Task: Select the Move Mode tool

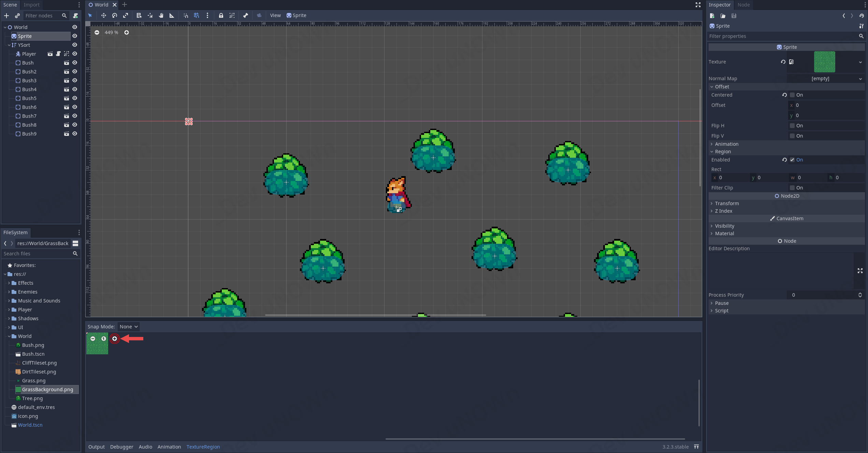Action: [x=103, y=15]
